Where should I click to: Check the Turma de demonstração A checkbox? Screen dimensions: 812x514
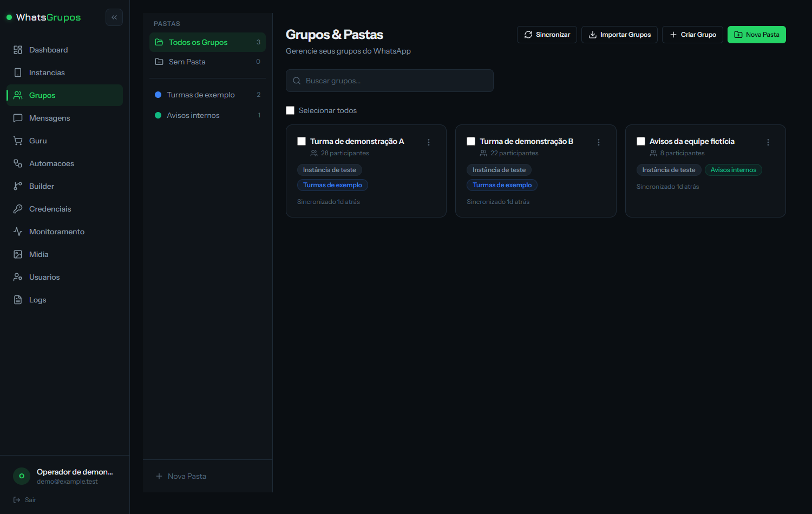(x=302, y=141)
